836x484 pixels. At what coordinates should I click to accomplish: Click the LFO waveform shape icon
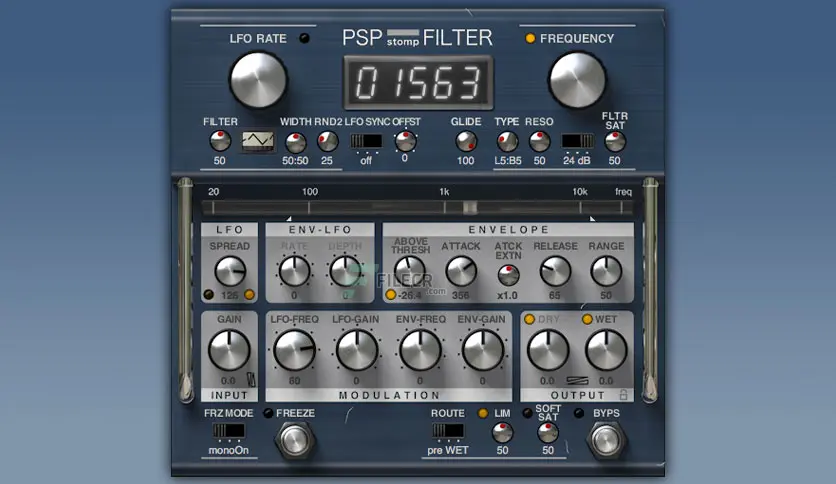[257, 142]
